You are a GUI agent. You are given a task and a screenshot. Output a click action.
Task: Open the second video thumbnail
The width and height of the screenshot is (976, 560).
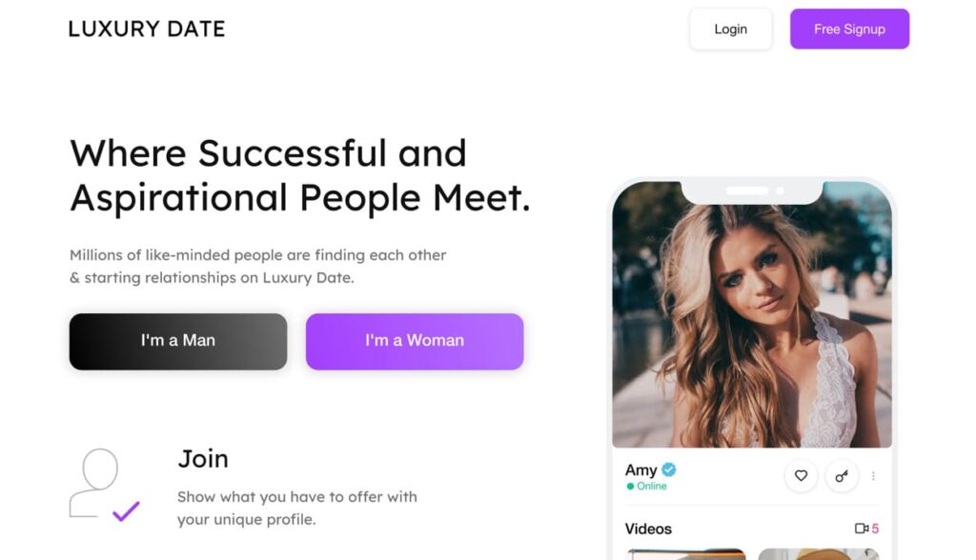pos(818,554)
